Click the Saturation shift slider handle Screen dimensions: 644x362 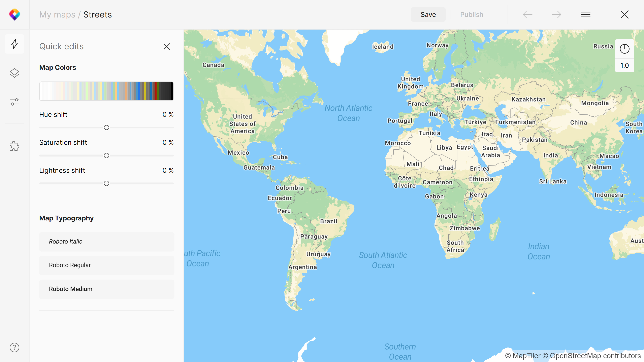pos(106,156)
